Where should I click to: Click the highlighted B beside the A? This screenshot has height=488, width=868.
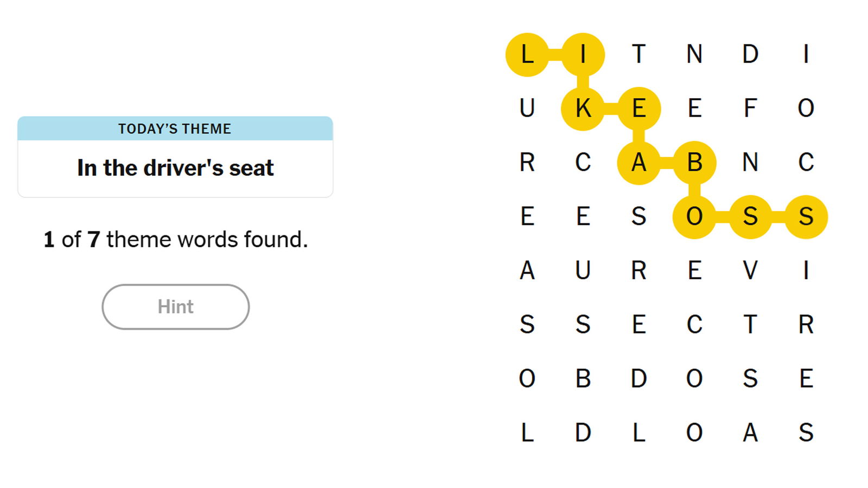point(694,163)
